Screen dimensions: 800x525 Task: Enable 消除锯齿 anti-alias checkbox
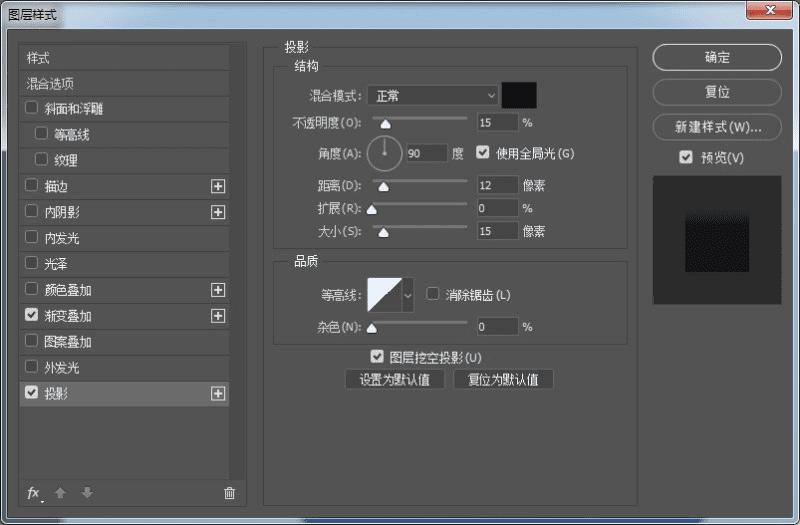tap(432, 294)
